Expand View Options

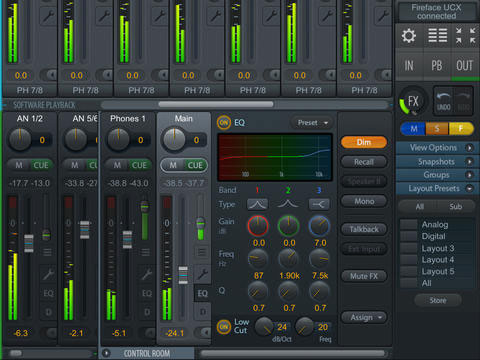coord(437,148)
